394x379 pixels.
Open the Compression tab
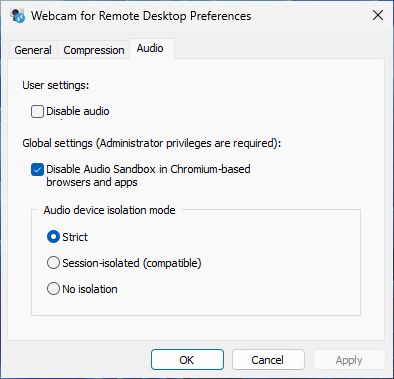click(94, 50)
